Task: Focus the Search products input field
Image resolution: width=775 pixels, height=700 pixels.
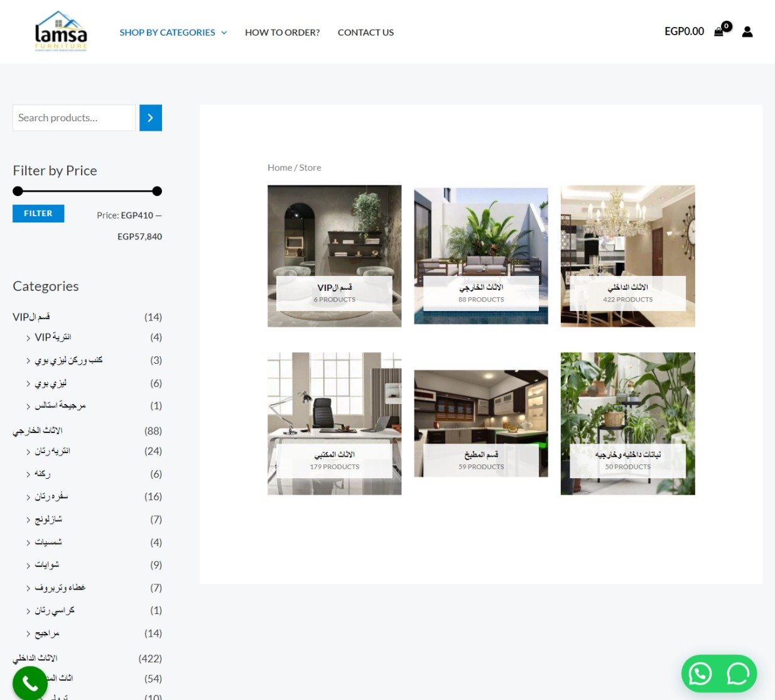Action: click(73, 118)
